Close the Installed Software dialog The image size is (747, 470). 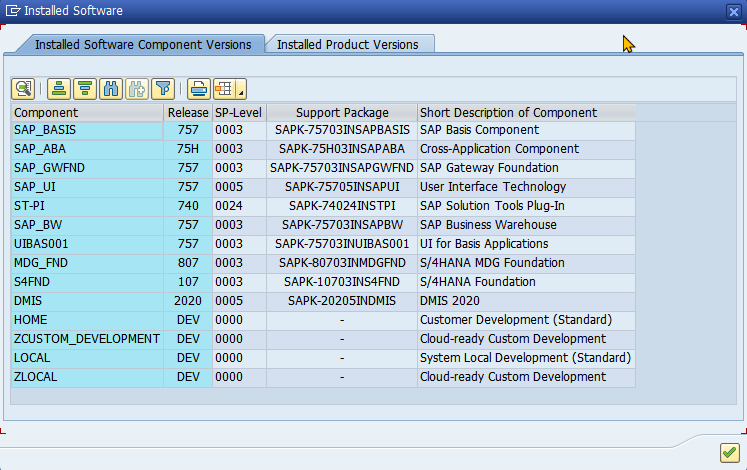click(734, 11)
